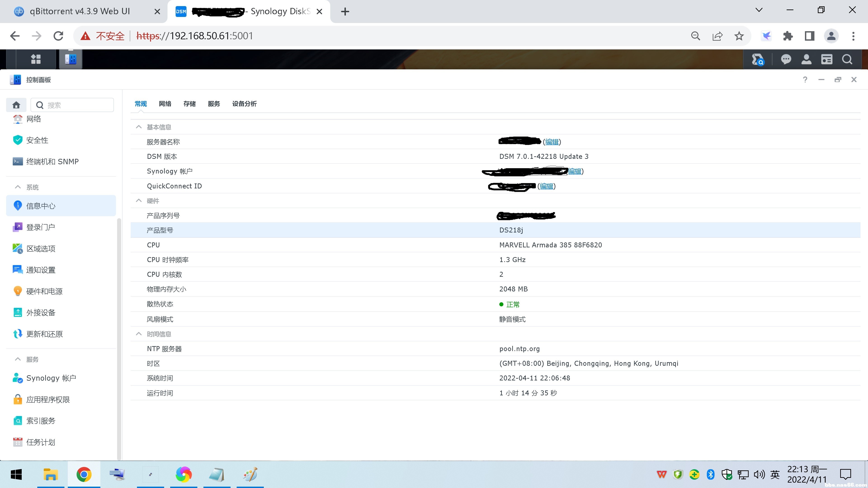This screenshot has width=868, height=488.
Task: Click the 编辑 link beside server name
Action: click(x=552, y=142)
